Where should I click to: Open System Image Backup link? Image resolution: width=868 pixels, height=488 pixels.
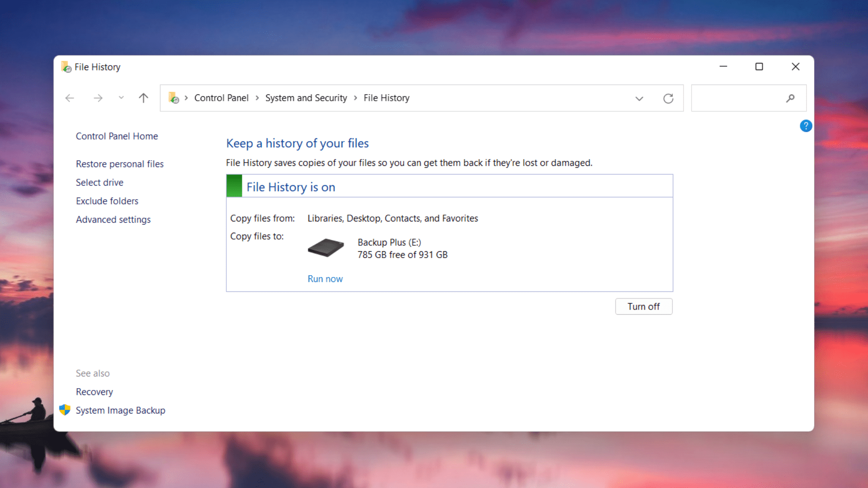coord(120,410)
